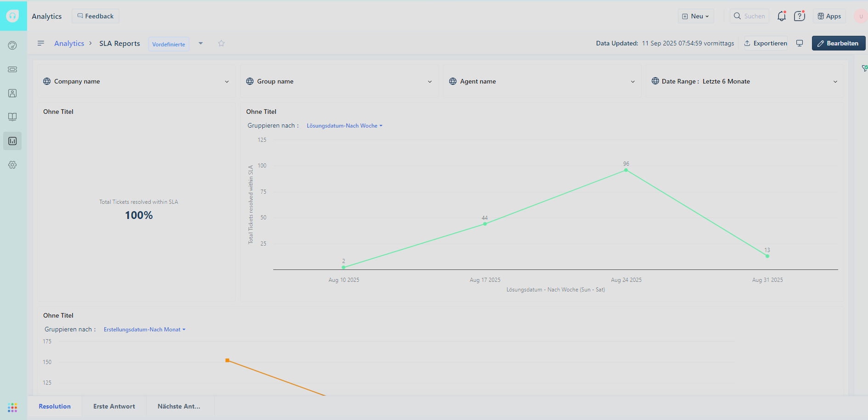Viewport: 868px width, 420px height.
Task: Switch to the Nächste Ant... tab
Action: point(179,406)
